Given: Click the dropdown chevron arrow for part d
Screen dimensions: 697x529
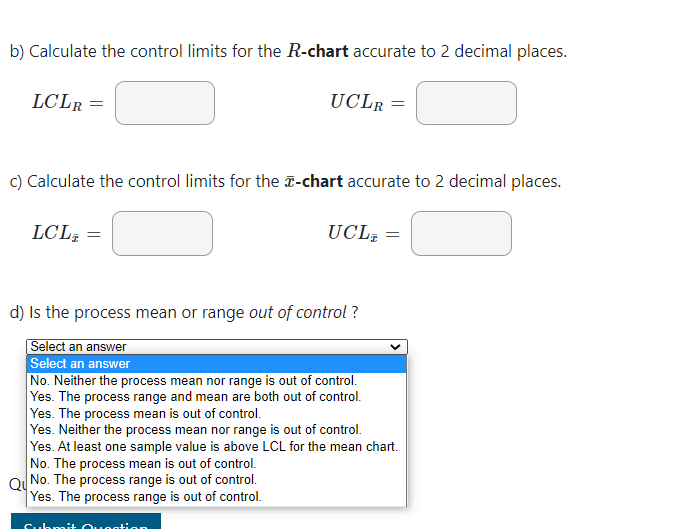Looking at the screenshot, I should click(395, 347).
